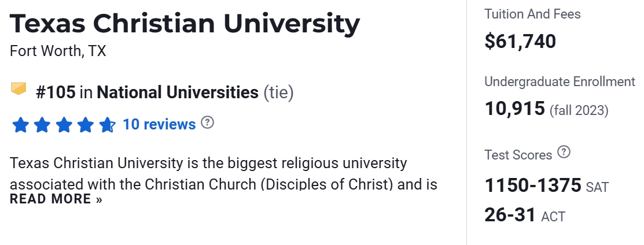Click the yellow ranking badge icon
Image resolution: width=644 pixels, height=245 pixels.
tap(19, 89)
